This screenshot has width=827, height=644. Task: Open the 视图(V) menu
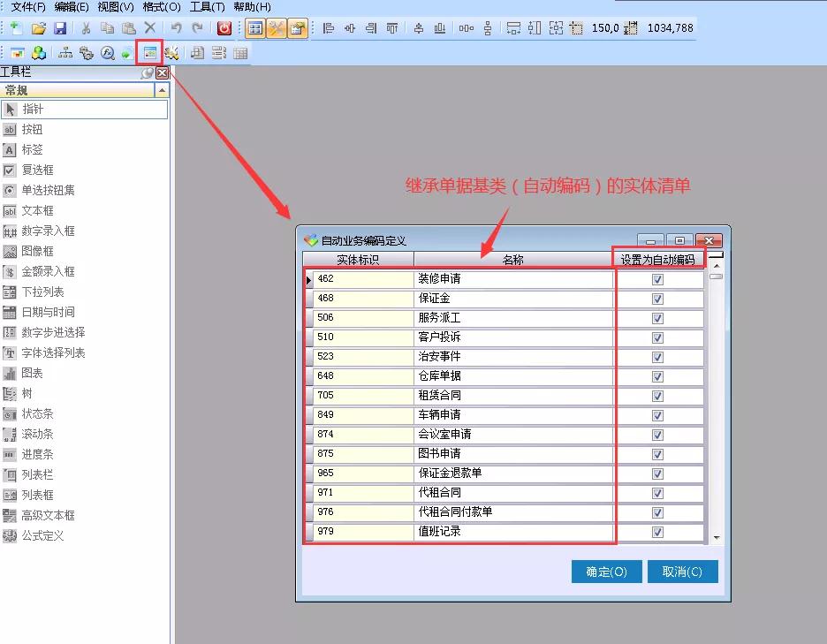tap(116, 7)
